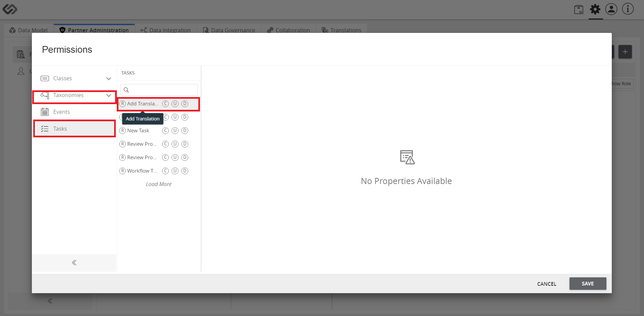Click the Show Role button behind dialog

point(621,84)
